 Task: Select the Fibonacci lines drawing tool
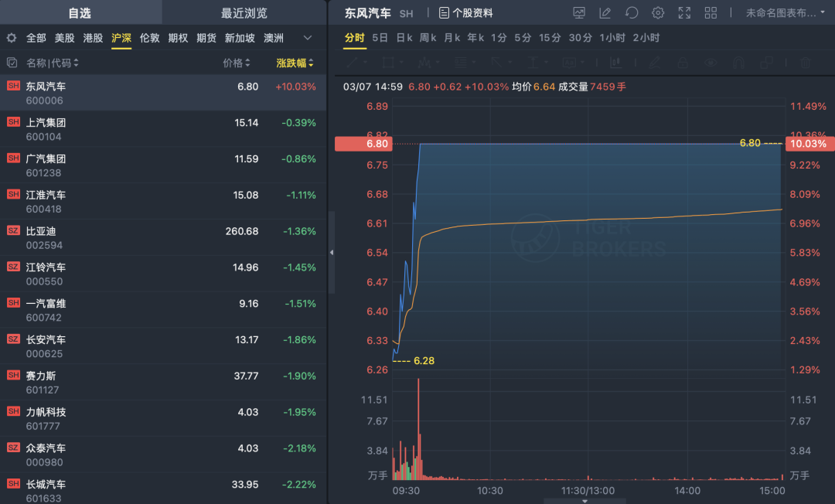point(461,63)
